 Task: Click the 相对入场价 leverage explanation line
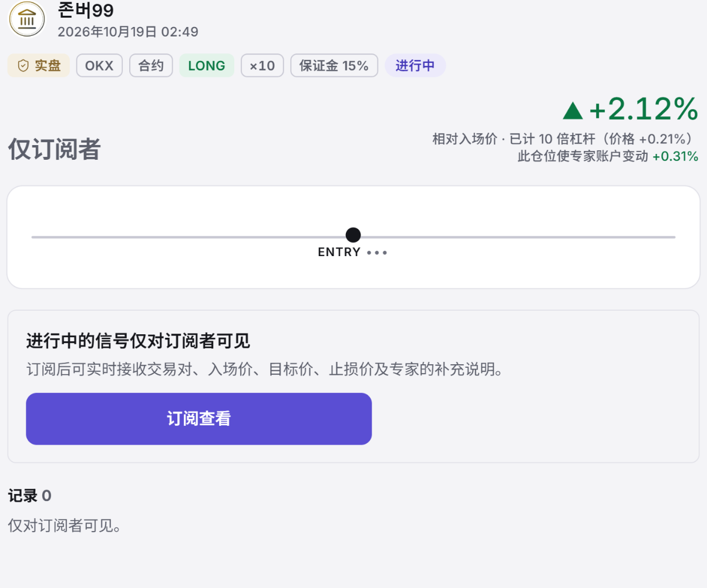(565, 139)
